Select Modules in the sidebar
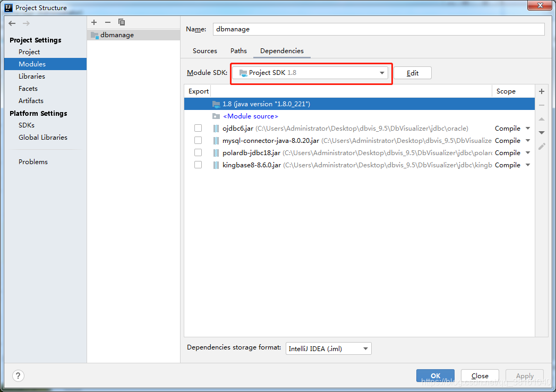 pyautogui.click(x=45, y=64)
